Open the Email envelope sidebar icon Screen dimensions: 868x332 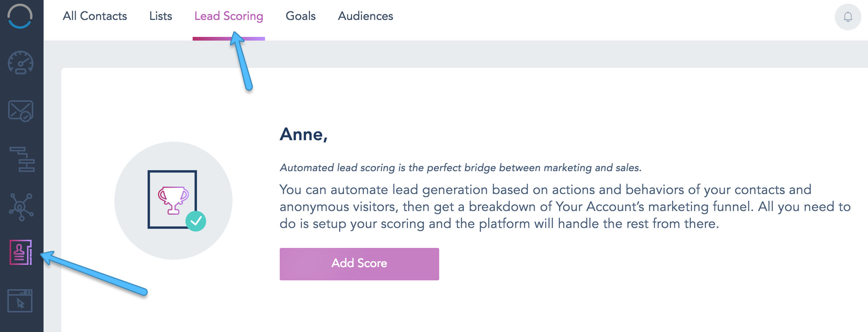tap(21, 111)
